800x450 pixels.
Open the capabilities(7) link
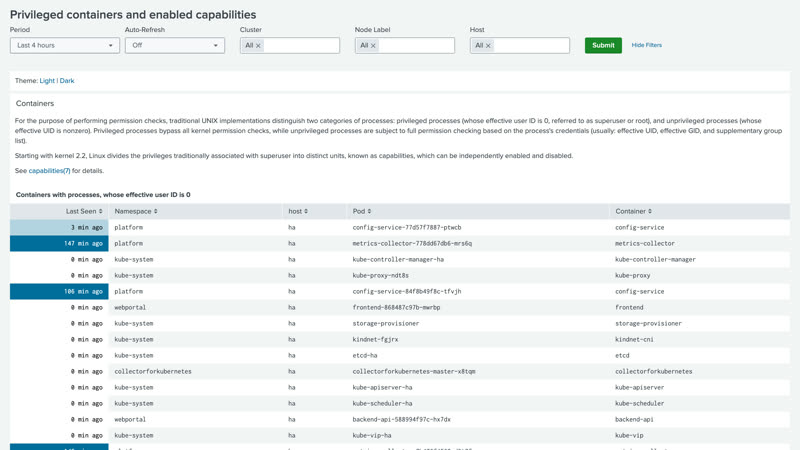[x=49, y=171]
